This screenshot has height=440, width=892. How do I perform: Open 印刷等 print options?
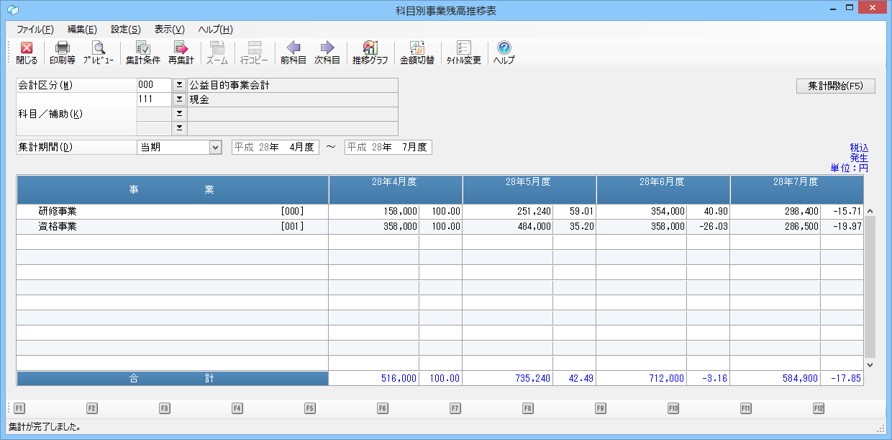click(62, 53)
